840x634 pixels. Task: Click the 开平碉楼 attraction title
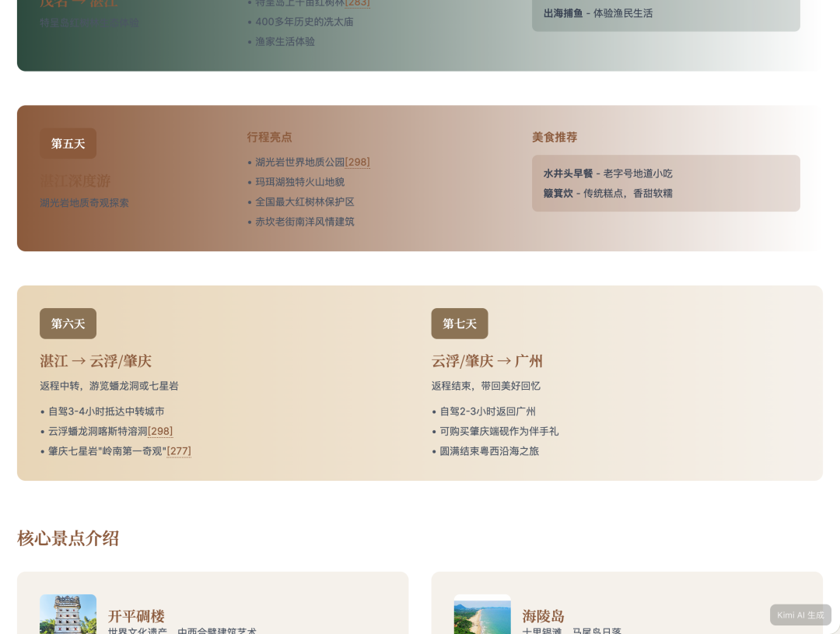point(136,616)
